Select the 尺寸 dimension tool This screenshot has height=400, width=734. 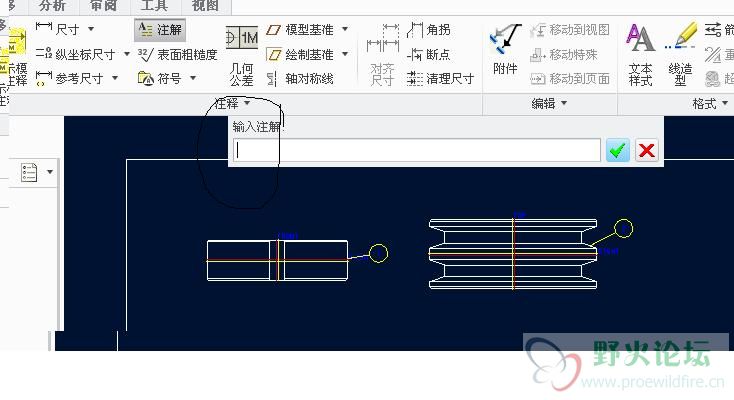[x=58, y=30]
